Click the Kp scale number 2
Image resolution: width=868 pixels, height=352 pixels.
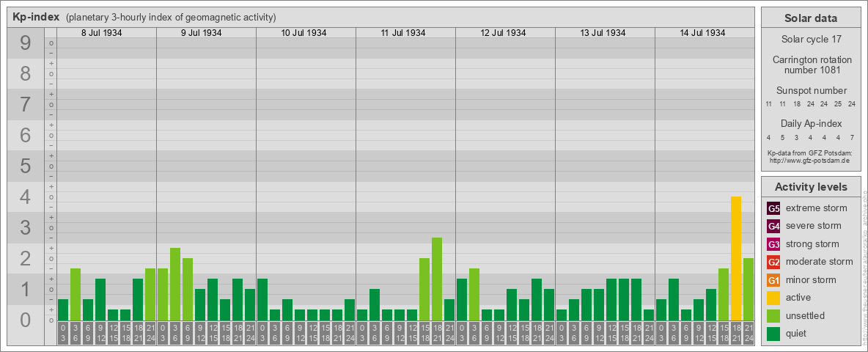(x=26, y=258)
